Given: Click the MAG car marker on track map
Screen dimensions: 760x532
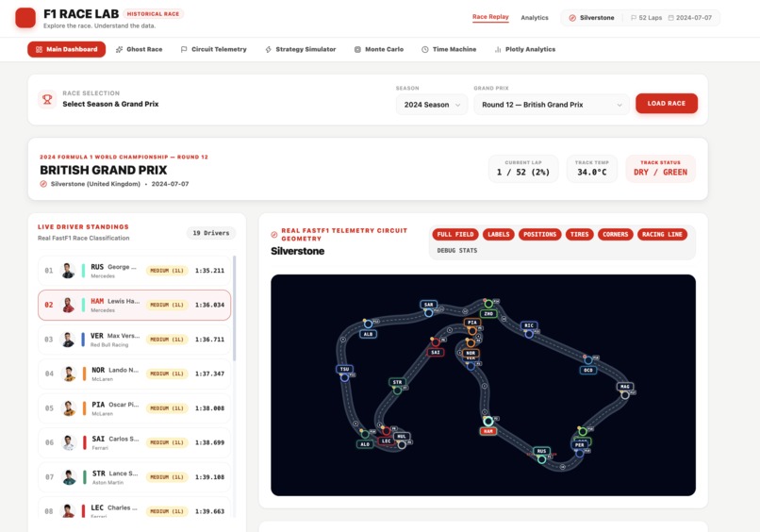Looking at the screenshot, I should (625, 395).
